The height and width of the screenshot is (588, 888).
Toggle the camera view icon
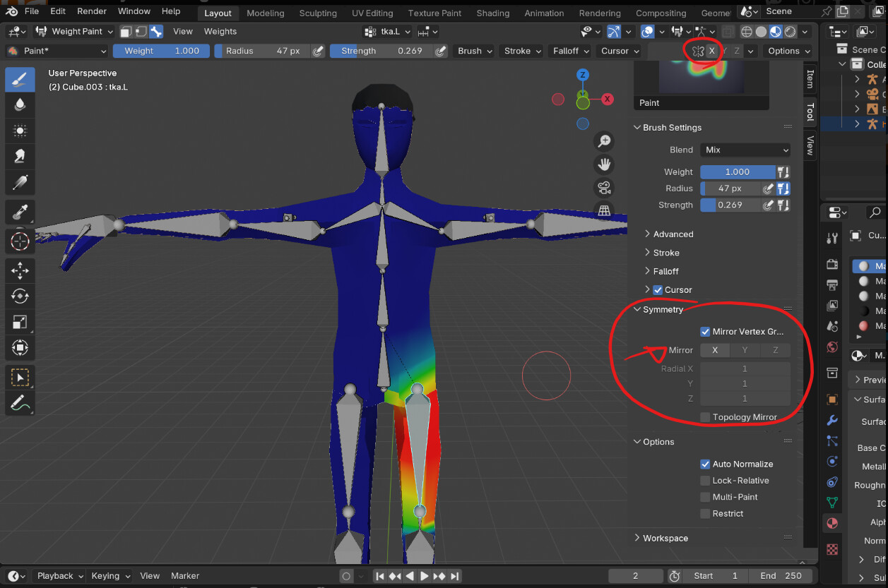click(604, 188)
